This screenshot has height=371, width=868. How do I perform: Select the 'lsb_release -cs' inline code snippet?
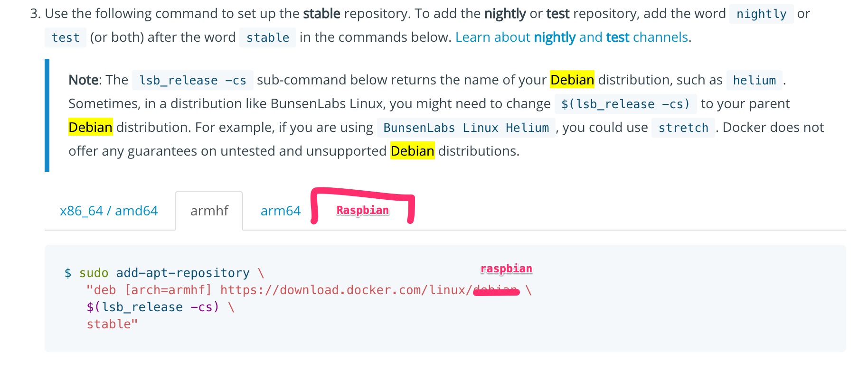tap(193, 80)
